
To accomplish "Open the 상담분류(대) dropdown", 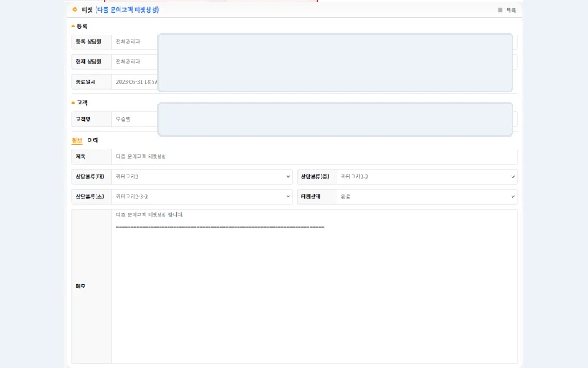I will (202, 177).
